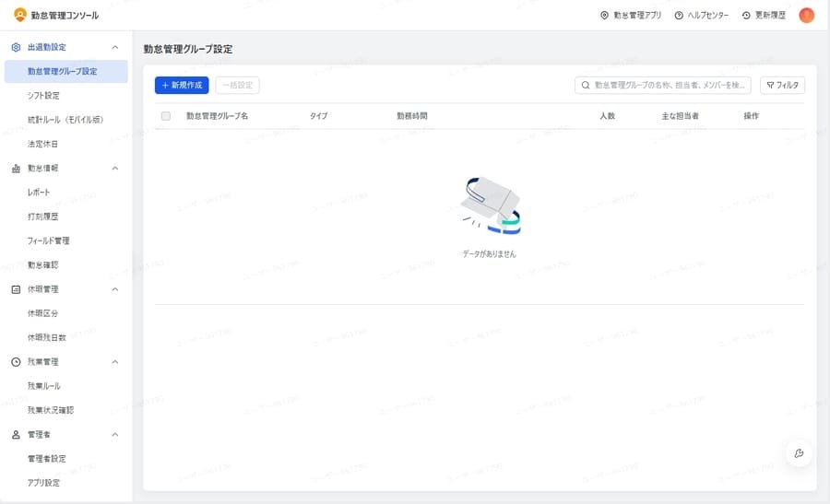Collapse the 出退勤設定 section chevron
Screen dimensions: 830x504
pyautogui.click(x=115, y=47)
